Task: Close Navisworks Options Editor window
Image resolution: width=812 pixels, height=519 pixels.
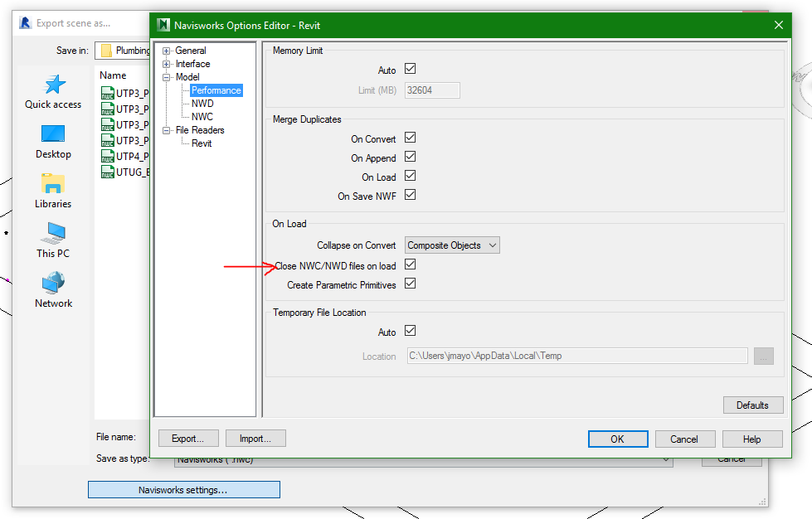Action: [x=778, y=25]
